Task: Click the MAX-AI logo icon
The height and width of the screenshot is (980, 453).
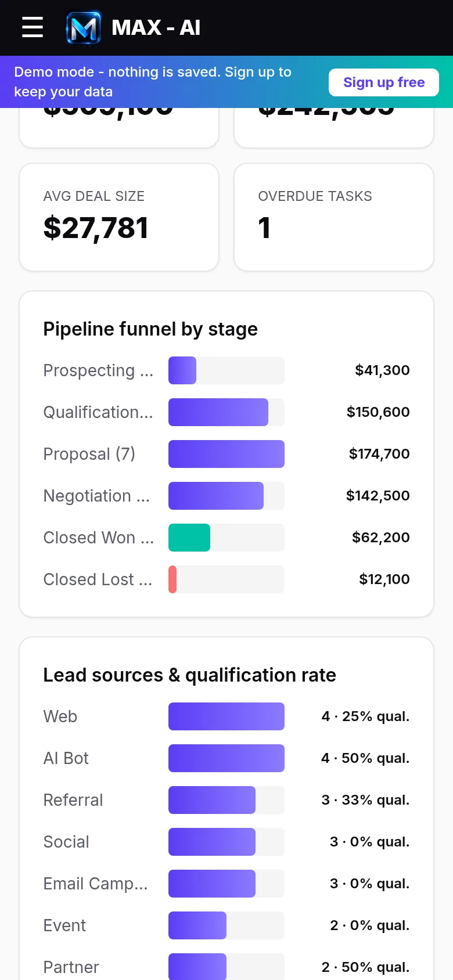Action: click(x=84, y=28)
